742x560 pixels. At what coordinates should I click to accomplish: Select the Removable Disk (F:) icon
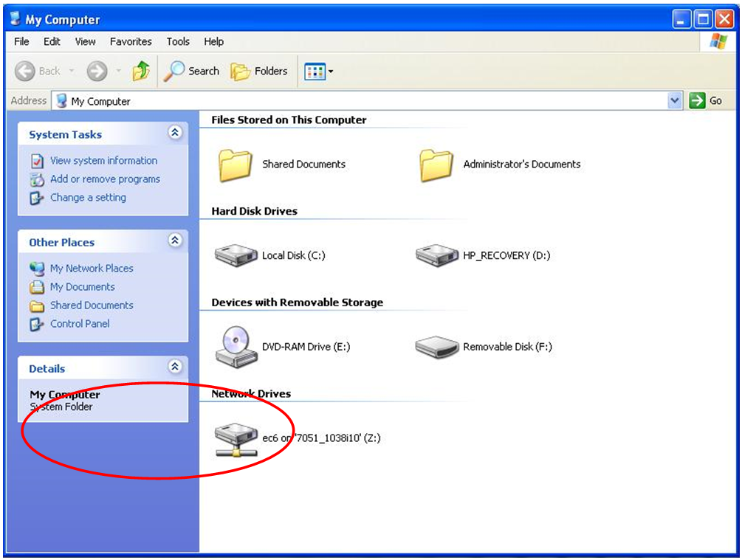pos(437,347)
